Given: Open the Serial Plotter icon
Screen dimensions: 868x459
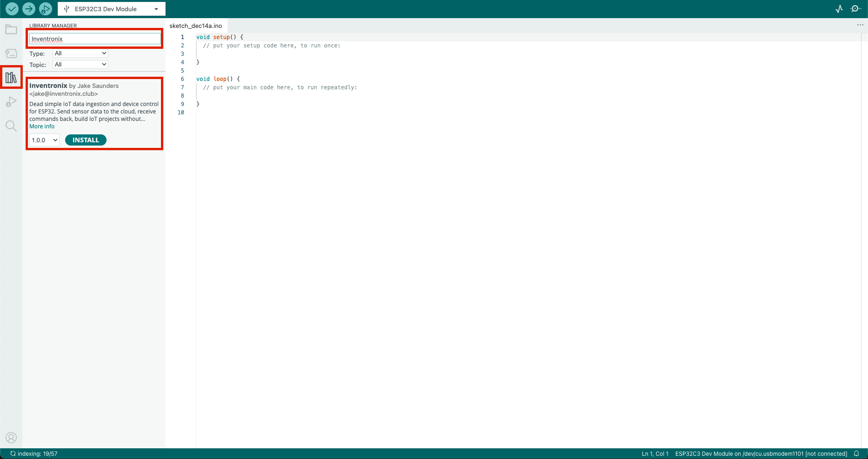Looking at the screenshot, I should tap(839, 8).
